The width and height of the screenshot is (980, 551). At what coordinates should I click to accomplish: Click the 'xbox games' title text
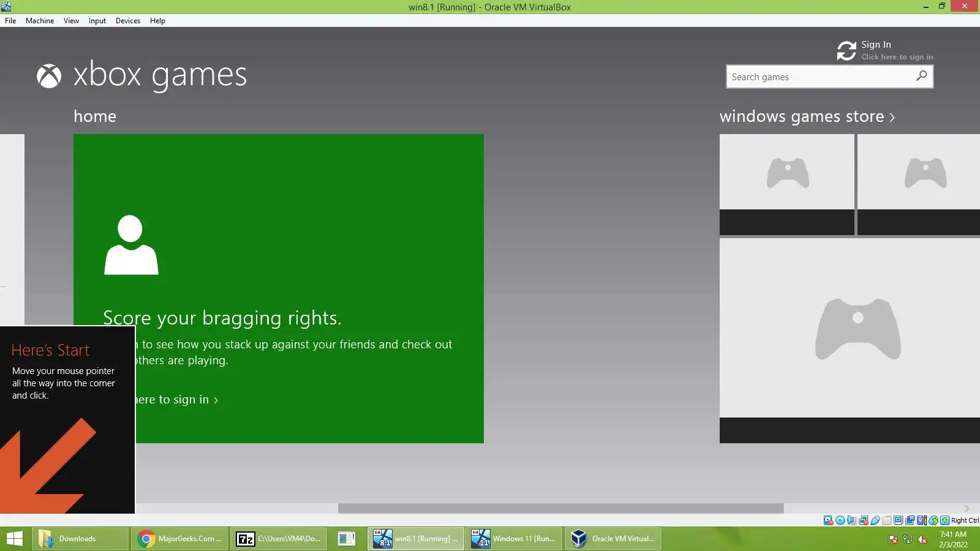[x=160, y=75]
